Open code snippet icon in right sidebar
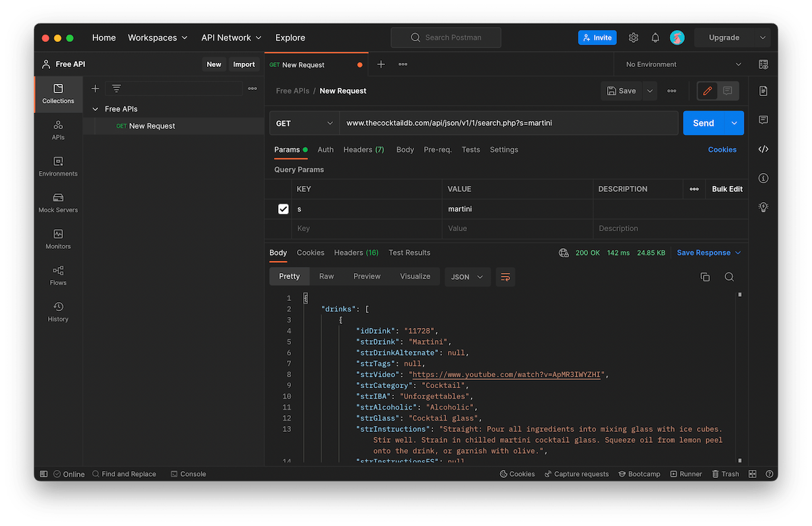This screenshot has width=812, height=526. coord(763,149)
